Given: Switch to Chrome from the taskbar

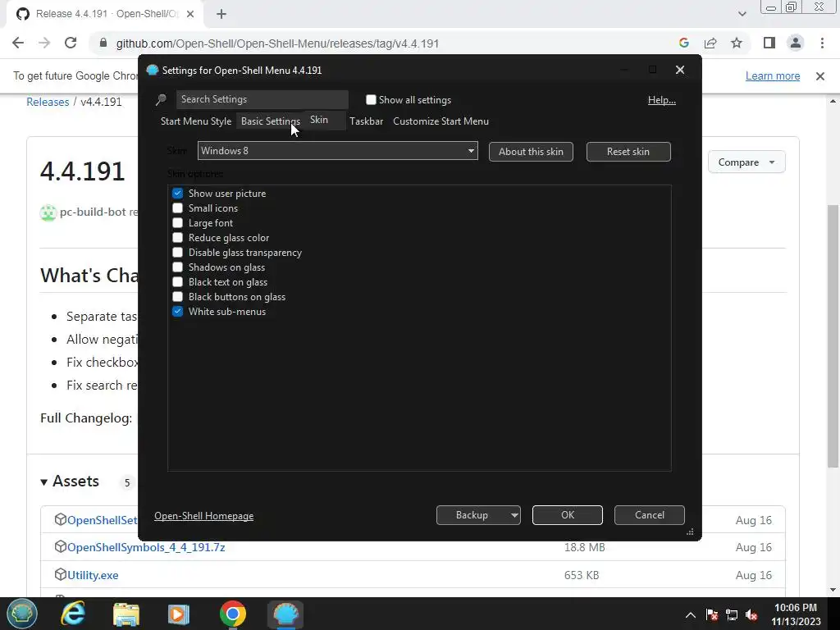Looking at the screenshot, I should tap(232, 614).
